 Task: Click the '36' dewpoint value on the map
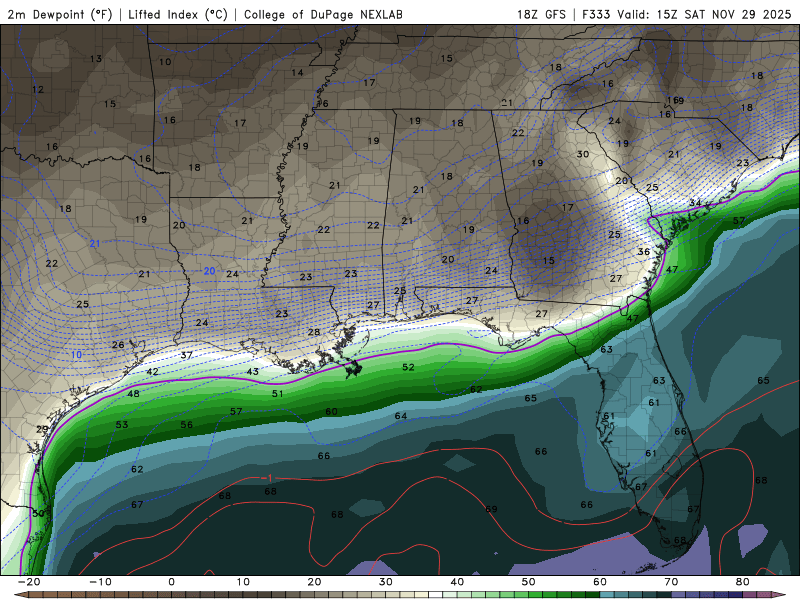[x=644, y=252]
